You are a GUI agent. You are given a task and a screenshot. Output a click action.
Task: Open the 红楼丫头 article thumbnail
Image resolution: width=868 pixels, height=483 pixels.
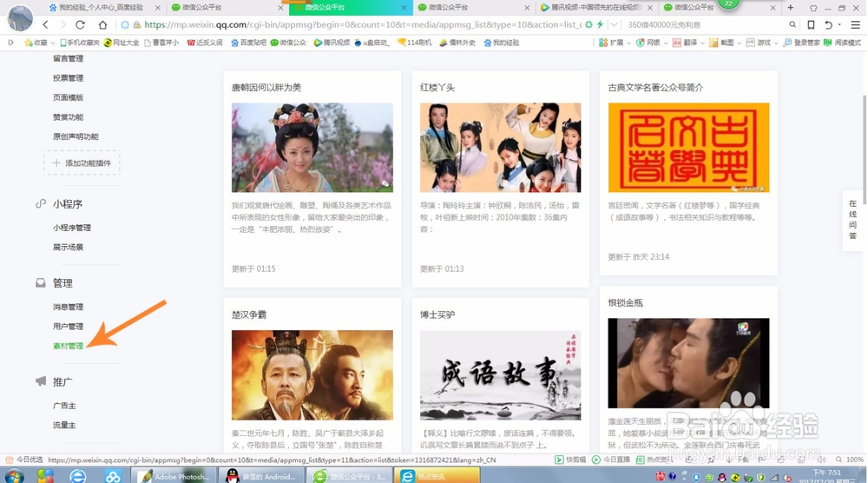[501, 148]
